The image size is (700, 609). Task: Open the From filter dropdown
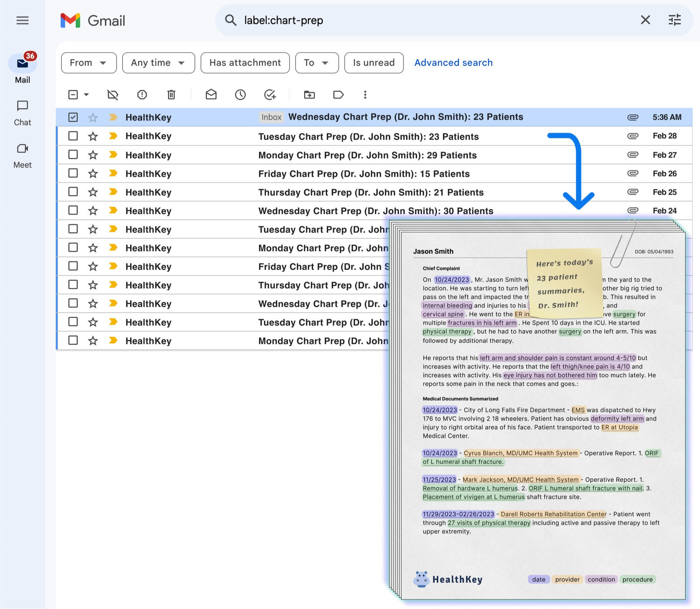89,63
